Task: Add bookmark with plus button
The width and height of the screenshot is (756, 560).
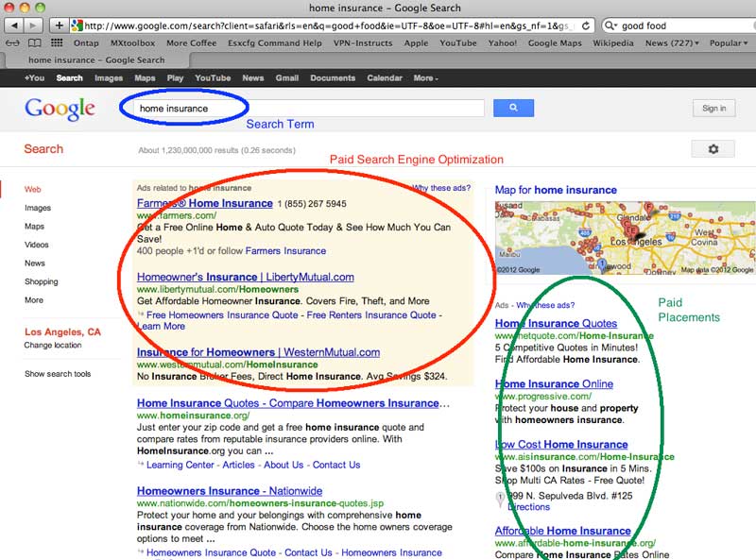Action: [59, 25]
